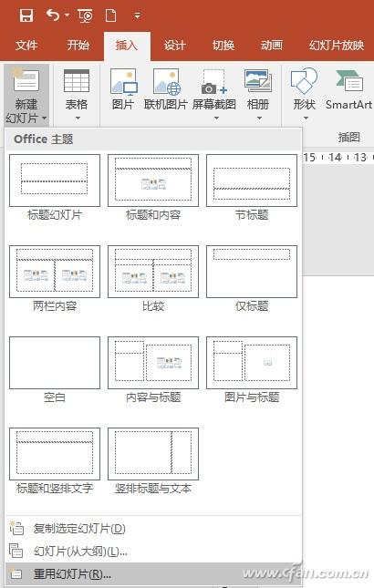
Task: Open the 形状 shapes gallery
Action: tap(305, 94)
